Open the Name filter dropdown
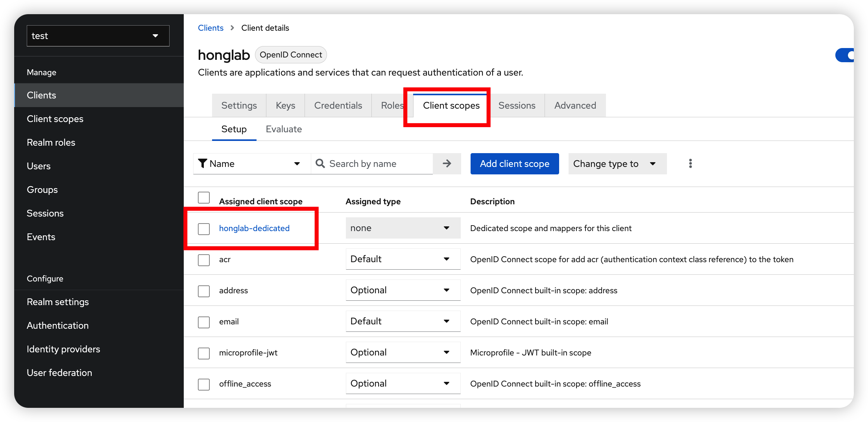 tap(252, 163)
